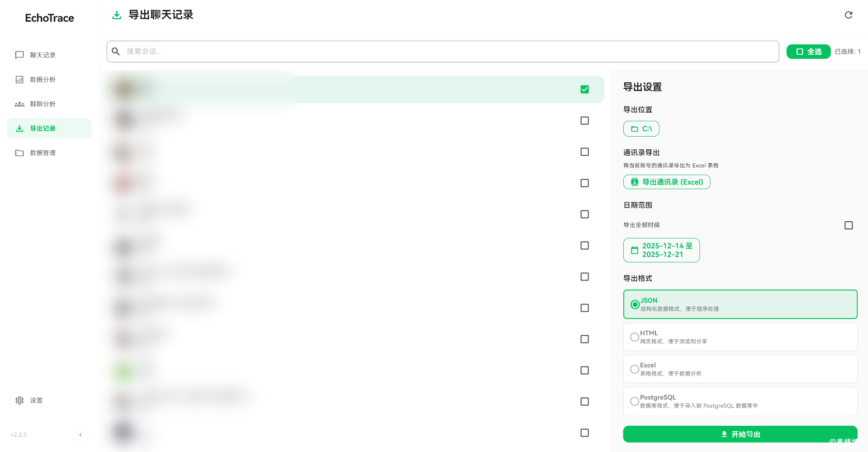This screenshot has width=868, height=452.
Task: Click the data management folder icon
Action: coord(19,153)
